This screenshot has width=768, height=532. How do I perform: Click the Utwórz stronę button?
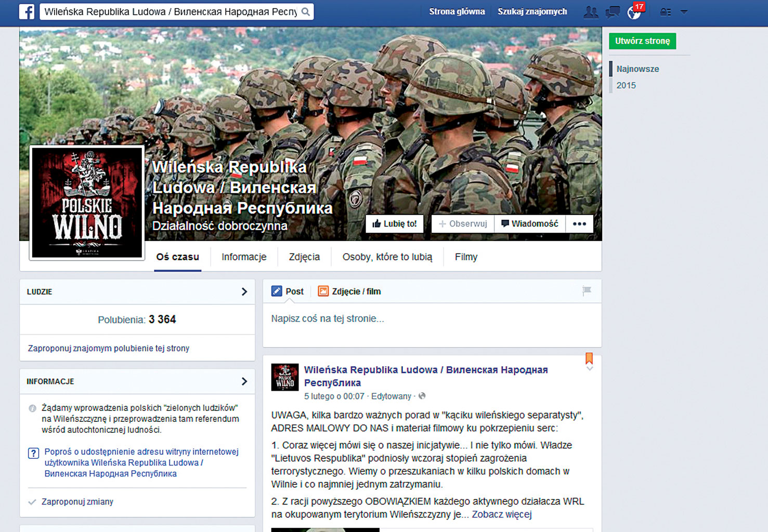pos(642,41)
